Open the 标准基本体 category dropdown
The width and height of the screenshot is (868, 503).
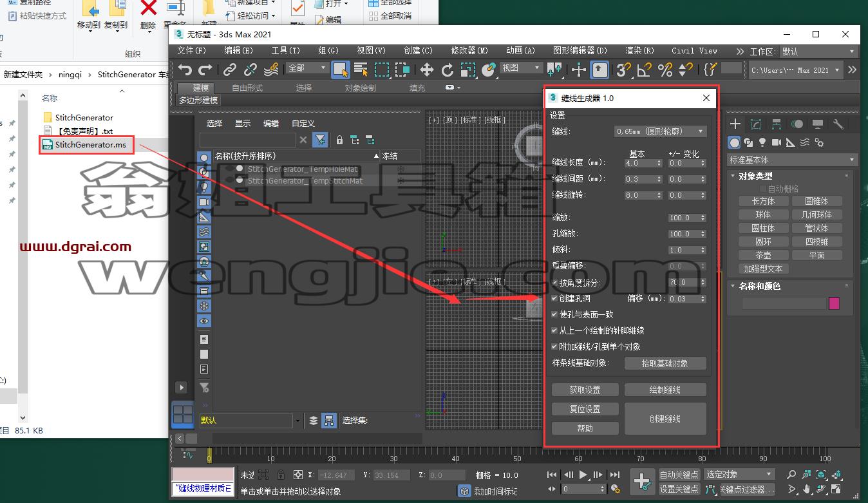point(793,160)
